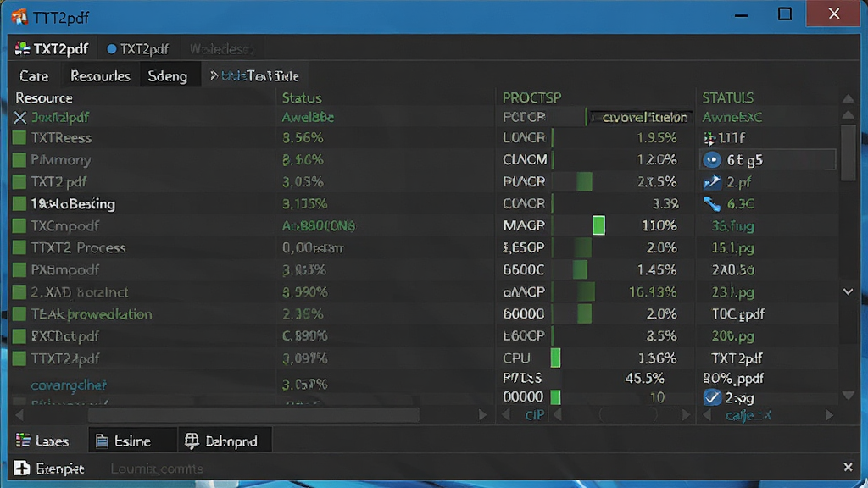Select the TOC.gpdf status entry
The width and height of the screenshot is (868, 488).
point(738,314)
